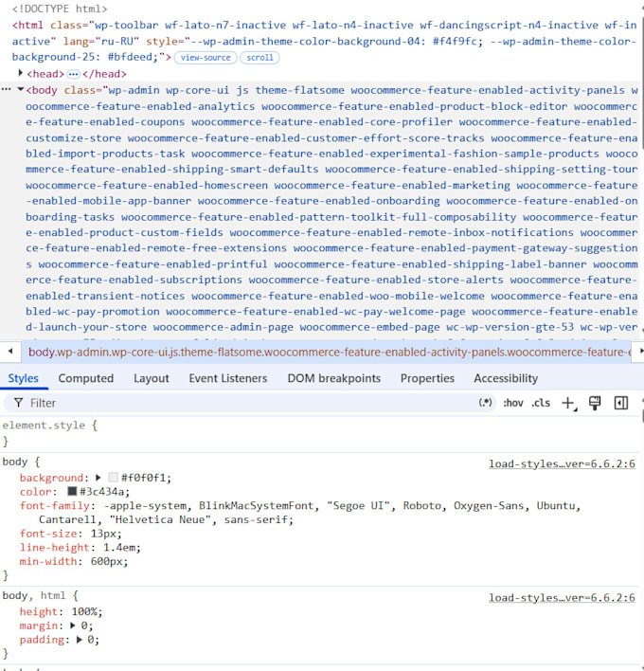
Task: Collapse the body element node
Action: point(20,89)
